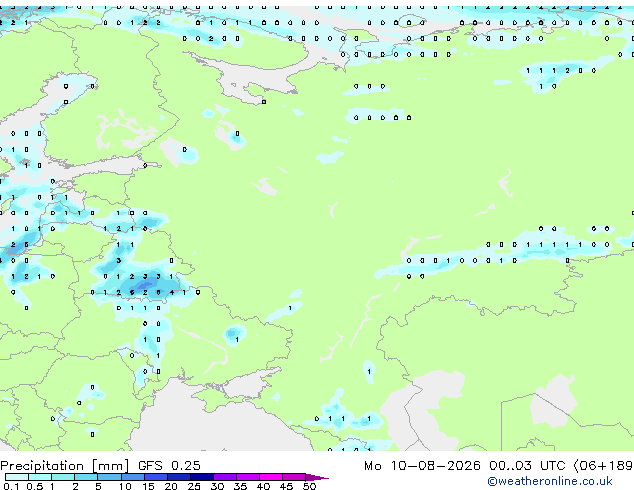This screenshot has width=634, height=490.
Task: Click the 'GFS 0.25' model label
Action: pyautogui.click(x=169, y=465)
